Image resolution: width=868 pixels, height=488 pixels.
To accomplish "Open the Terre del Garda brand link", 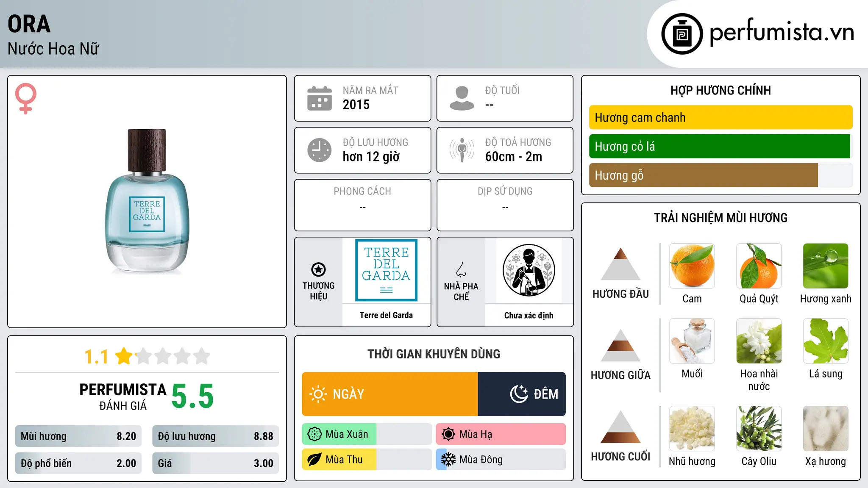I will [386, 315].
